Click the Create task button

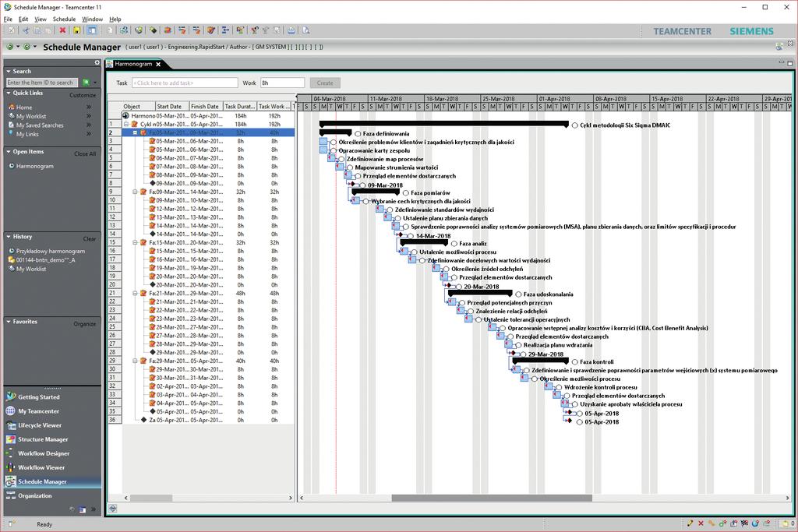click(325, 83)
